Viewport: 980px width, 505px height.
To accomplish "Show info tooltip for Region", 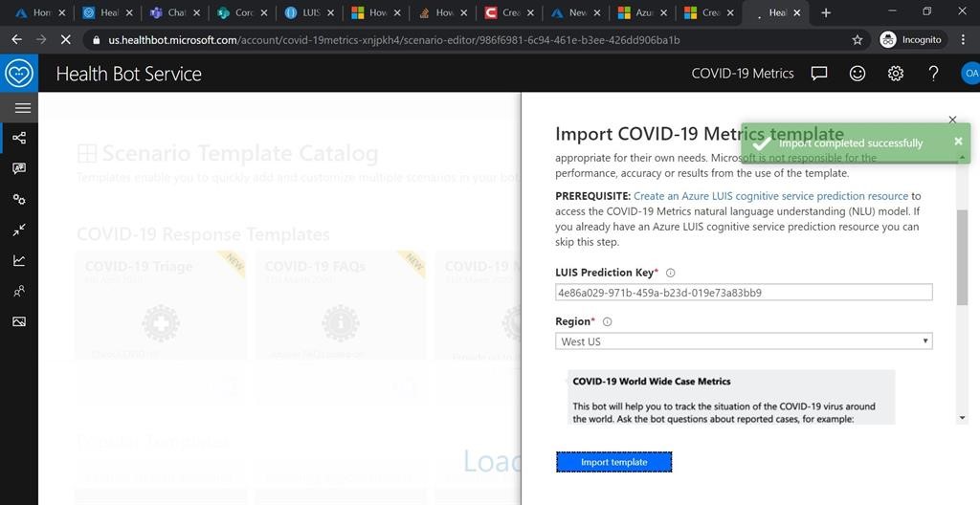I will (607, 322).
